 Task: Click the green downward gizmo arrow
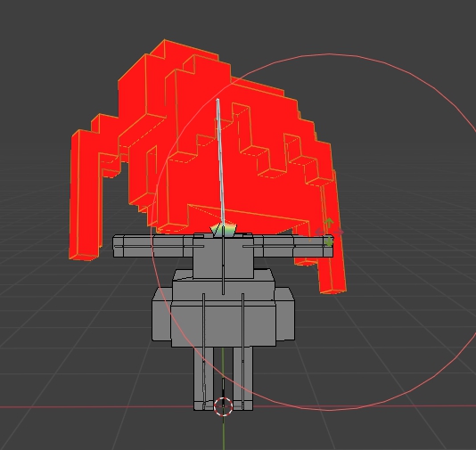[x=329, y=241]
